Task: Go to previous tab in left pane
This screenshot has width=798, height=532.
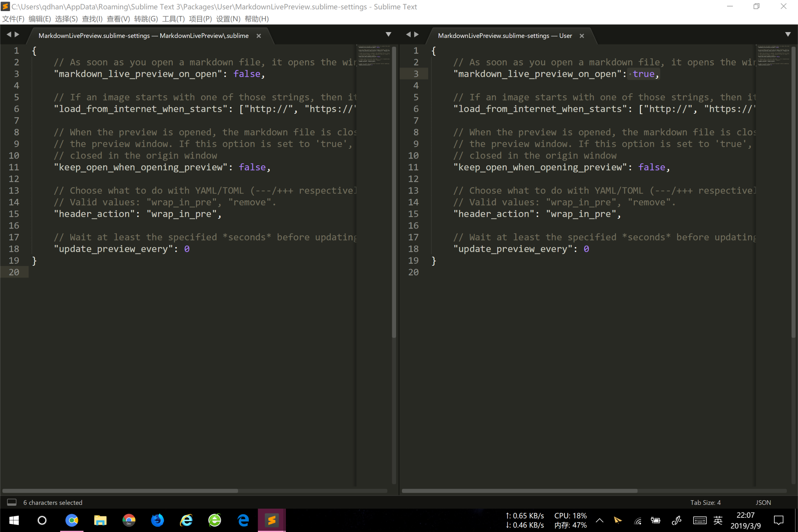Action: 9,34
